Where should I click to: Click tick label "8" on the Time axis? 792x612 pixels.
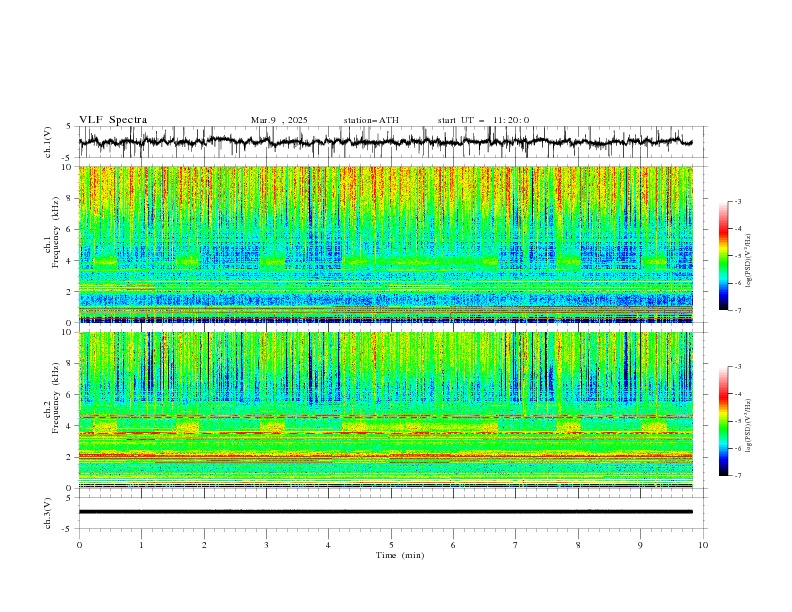[578, 545]
